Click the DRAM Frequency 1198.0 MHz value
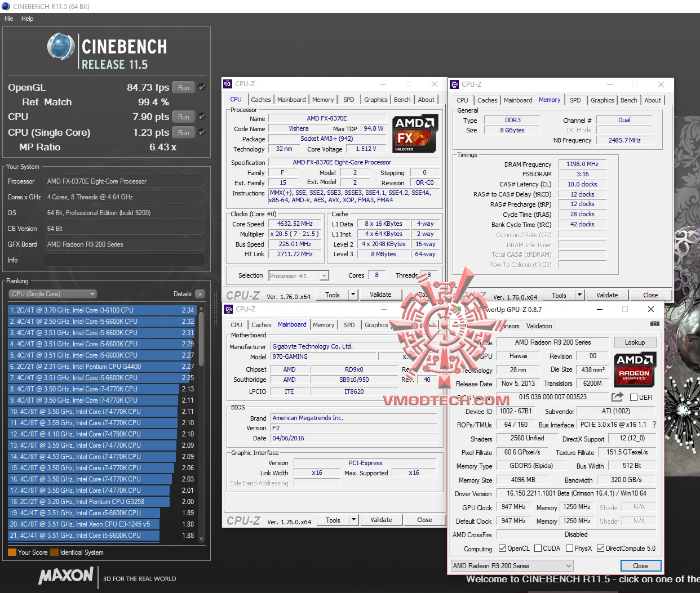 click(582, 164)
